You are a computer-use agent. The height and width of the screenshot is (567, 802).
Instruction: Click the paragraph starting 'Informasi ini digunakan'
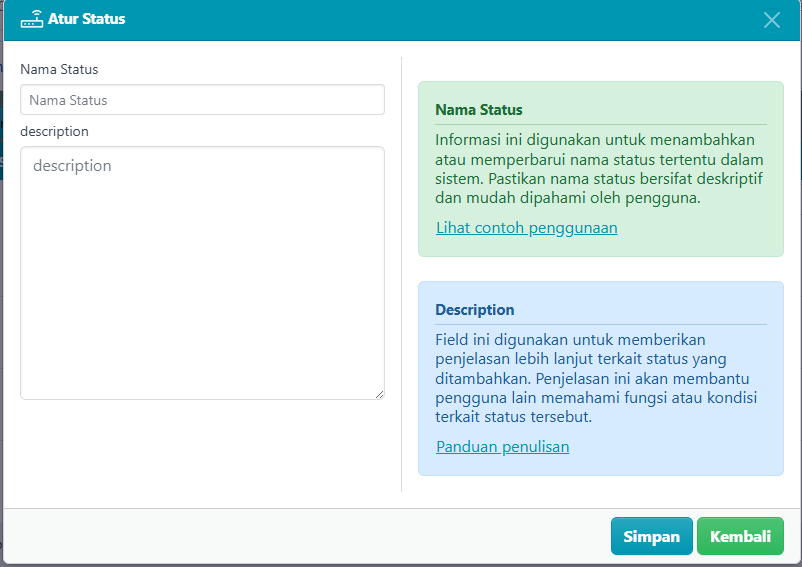(599, 169)
